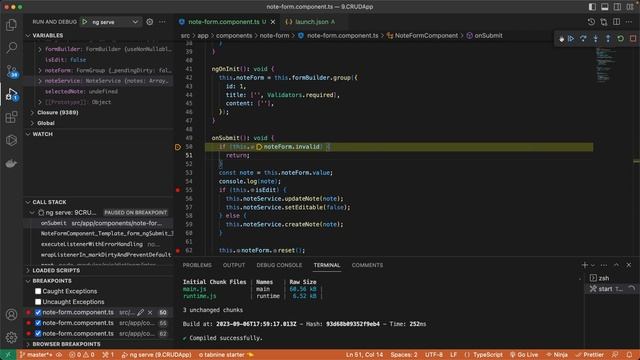Viewport: 640px width, 360px height.
Task: Toggle breakpoint dot on line 62 gutter
Action: pos(178,250)
